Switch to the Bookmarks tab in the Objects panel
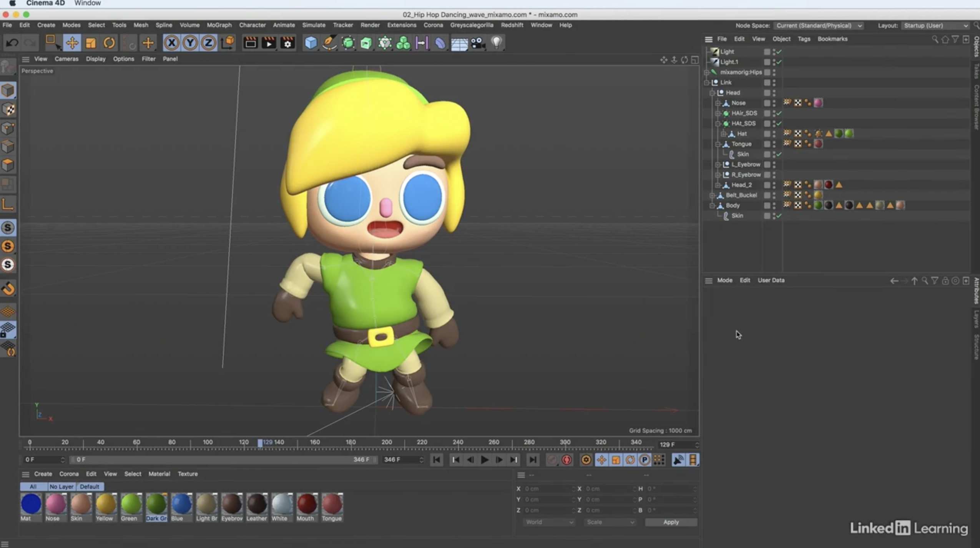Viewport: 980px width, 548px height. tap(832, 39)
